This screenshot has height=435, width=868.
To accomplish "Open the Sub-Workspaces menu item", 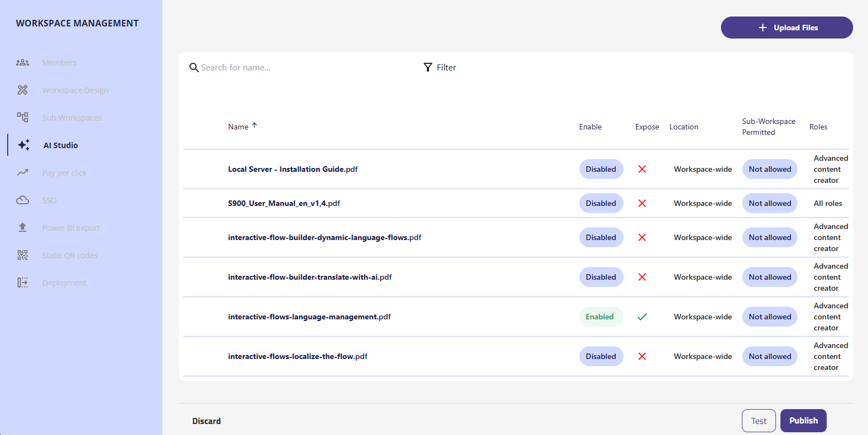I will pos(72,117).
